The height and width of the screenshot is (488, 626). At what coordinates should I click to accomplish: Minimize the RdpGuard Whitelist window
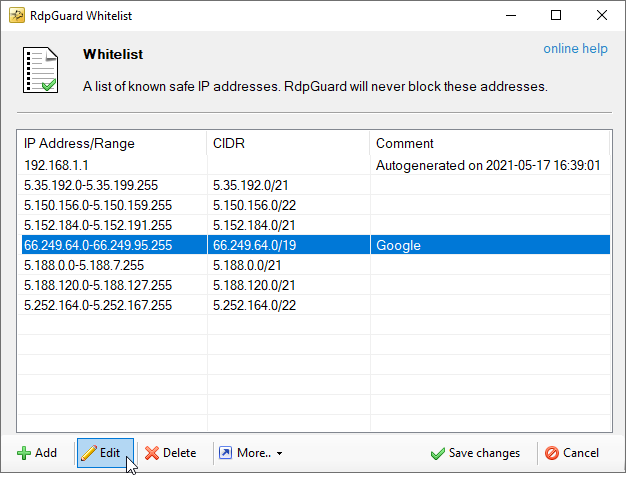click(511, 15)
